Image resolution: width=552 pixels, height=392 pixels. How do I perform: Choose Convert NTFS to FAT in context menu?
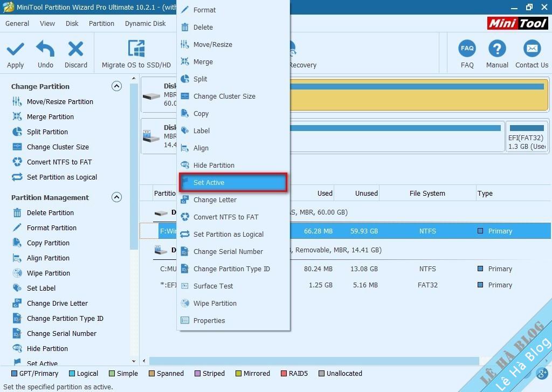point(233,217)
